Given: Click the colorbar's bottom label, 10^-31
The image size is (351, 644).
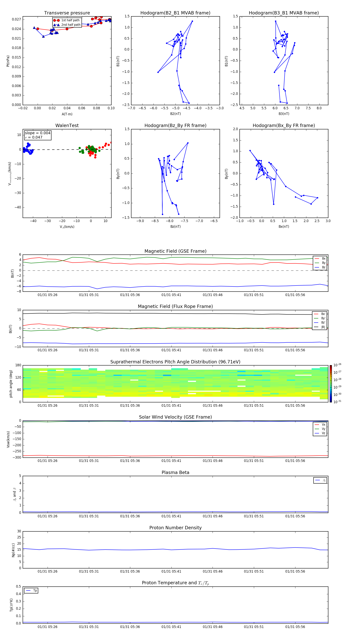Looking at the screenshot, I should (337, 402).
